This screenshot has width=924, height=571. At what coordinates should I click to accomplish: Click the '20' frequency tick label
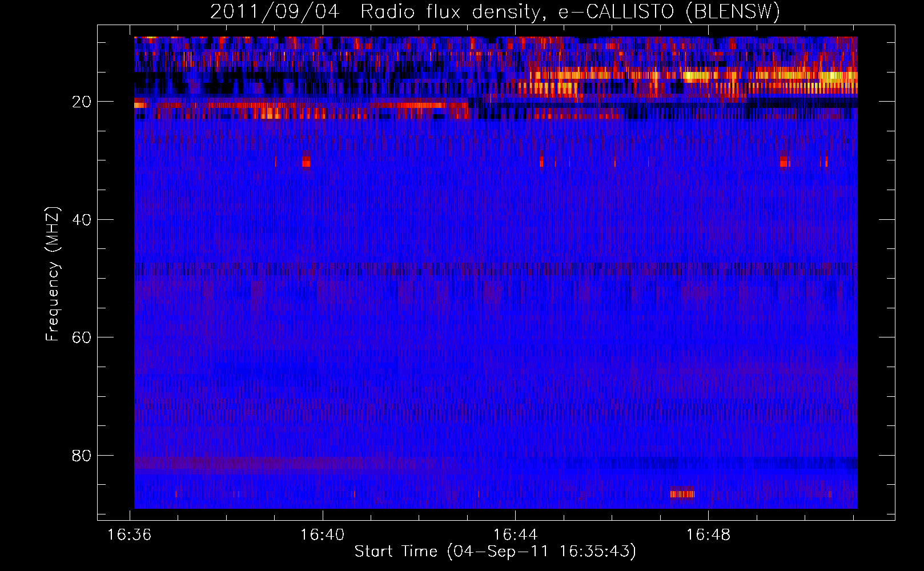[x=82, y=102]
